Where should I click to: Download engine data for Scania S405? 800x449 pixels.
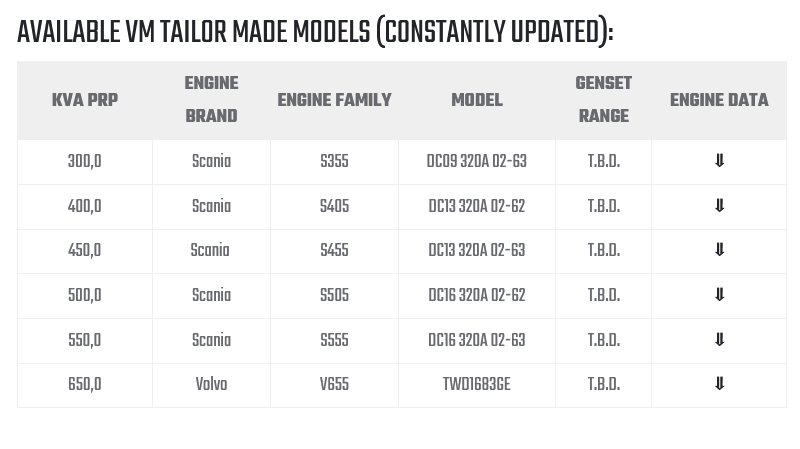719,207
